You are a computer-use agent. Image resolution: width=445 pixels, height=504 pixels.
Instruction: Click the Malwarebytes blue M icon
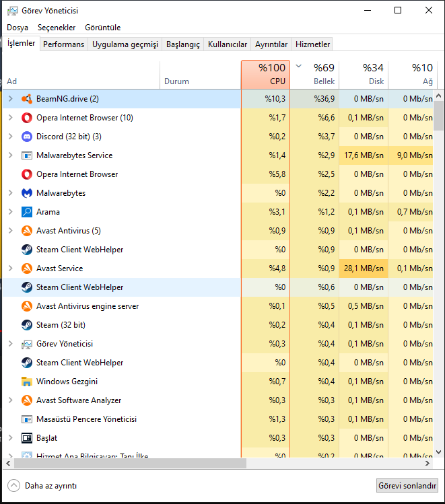pos(27,193)
